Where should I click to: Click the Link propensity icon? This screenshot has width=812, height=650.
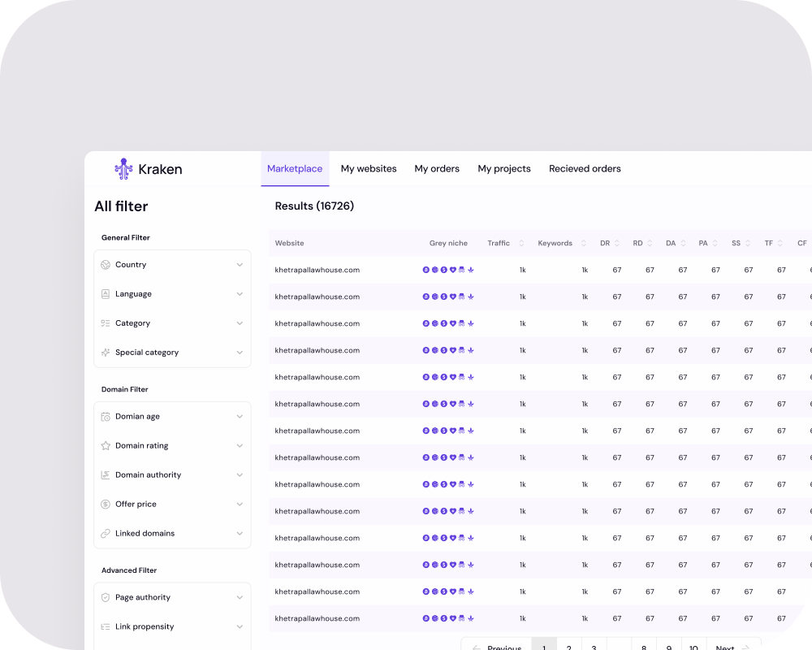[x=106, y=626]
